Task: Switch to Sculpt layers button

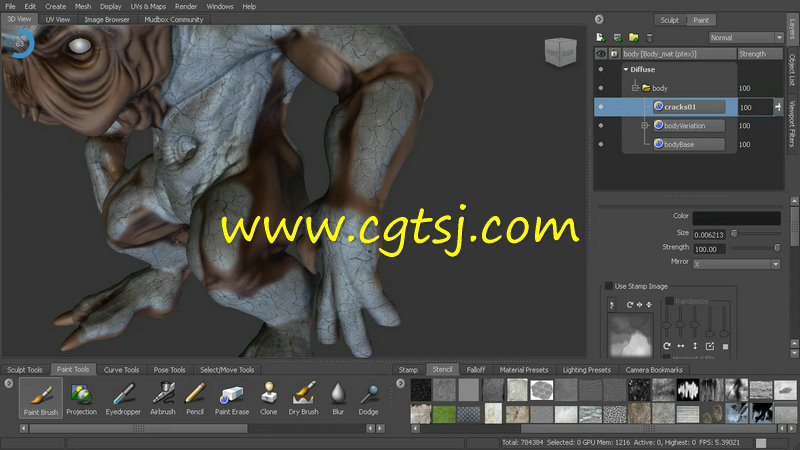Action: 669,20
